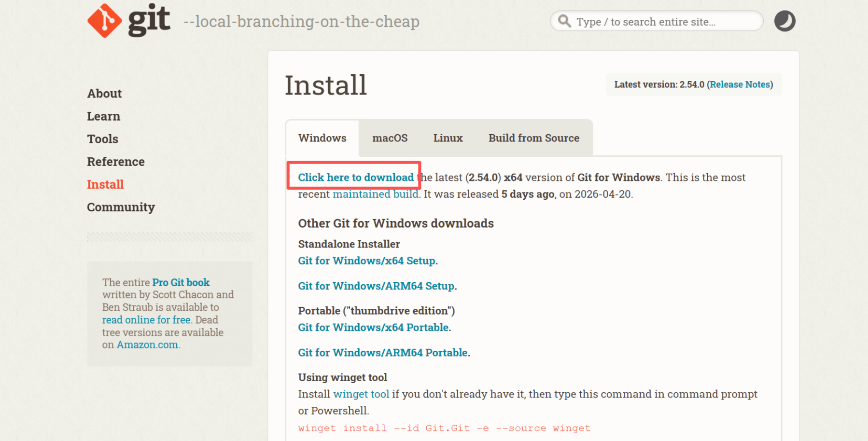Click the magnifier icon in the search box
This screenshot has height=441, width=868.
[x=564, y=21]
